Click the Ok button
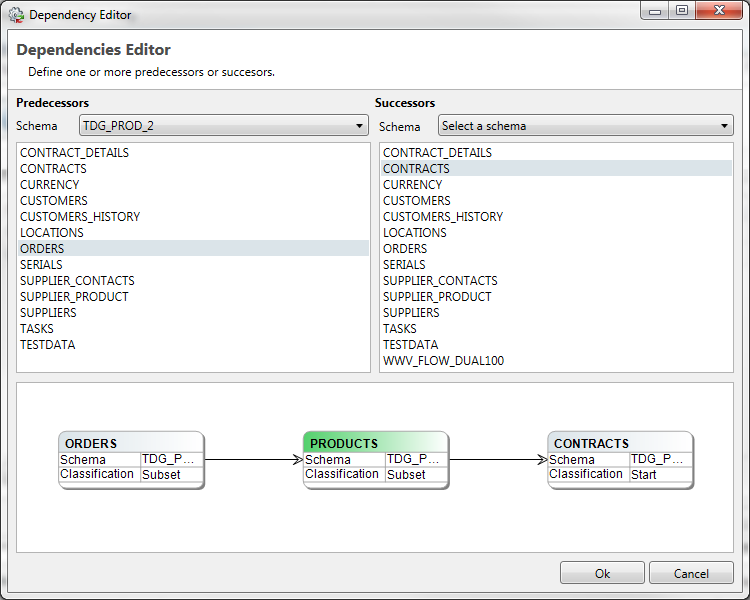 pyautogui.click(x=602, y=573)
